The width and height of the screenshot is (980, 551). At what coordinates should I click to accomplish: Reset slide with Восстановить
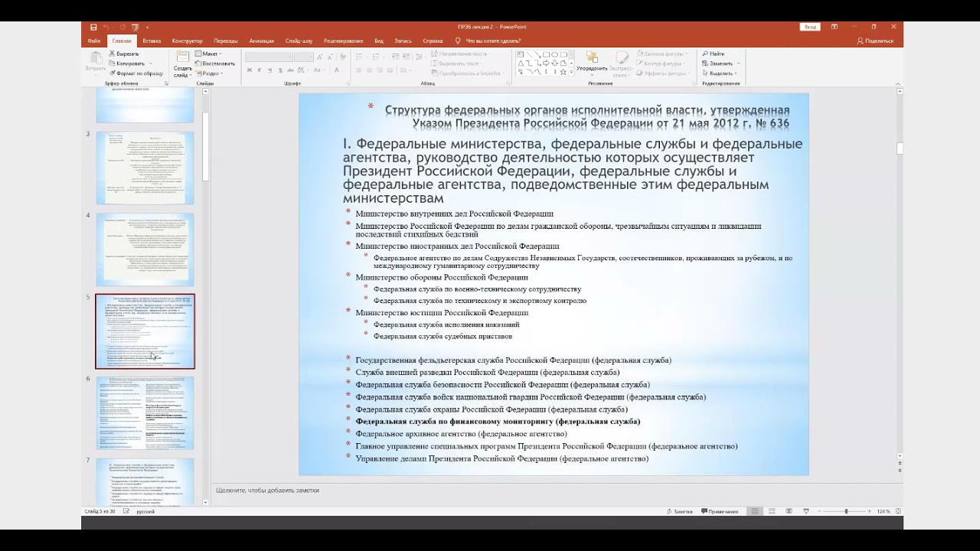(215, 64)
